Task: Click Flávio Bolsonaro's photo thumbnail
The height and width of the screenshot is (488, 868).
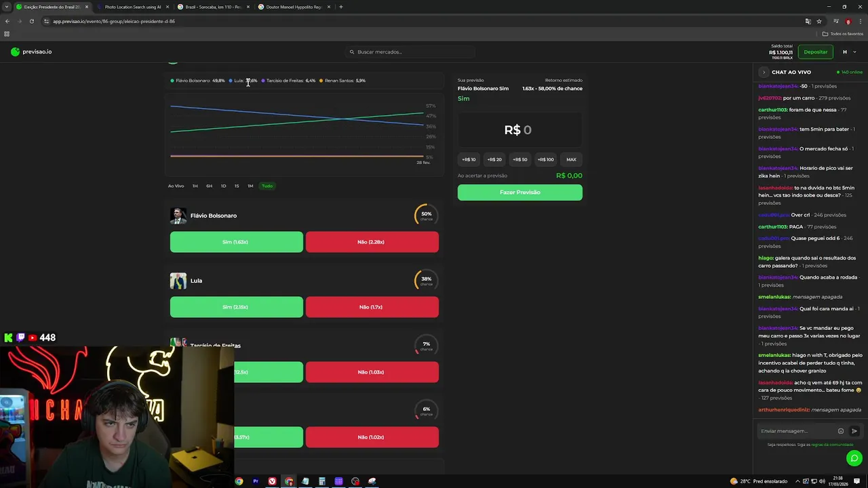Action: point(178,216)
